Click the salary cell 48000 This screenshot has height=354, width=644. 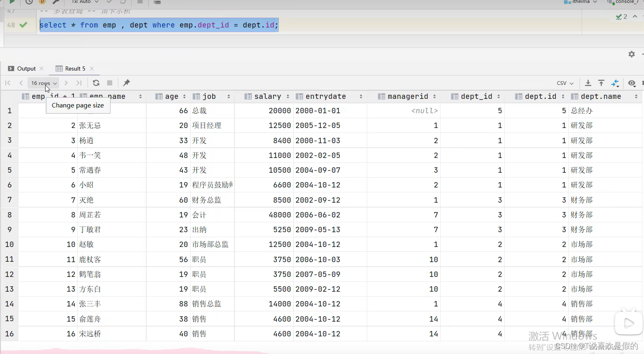[264, 215]
